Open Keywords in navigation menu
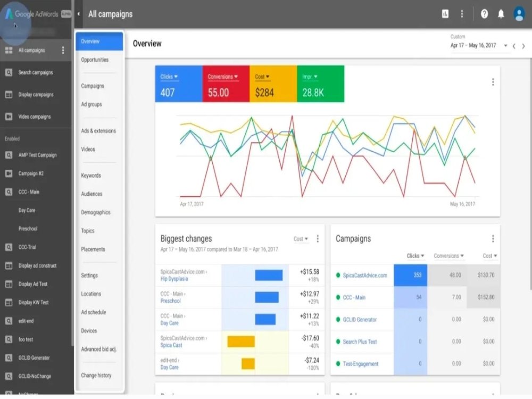 click(90, 176)
